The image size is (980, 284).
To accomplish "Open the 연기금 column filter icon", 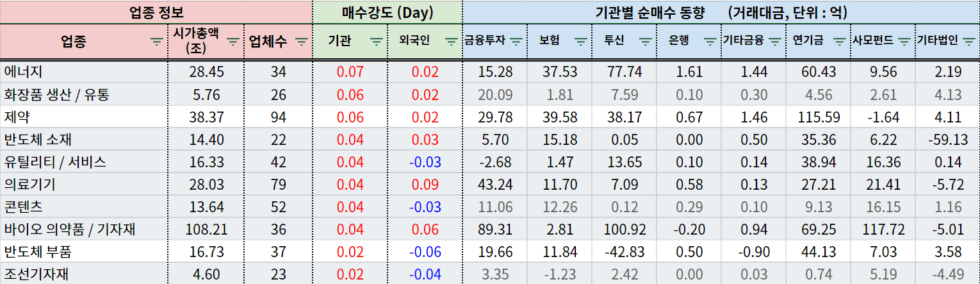I will click(840, 42).
